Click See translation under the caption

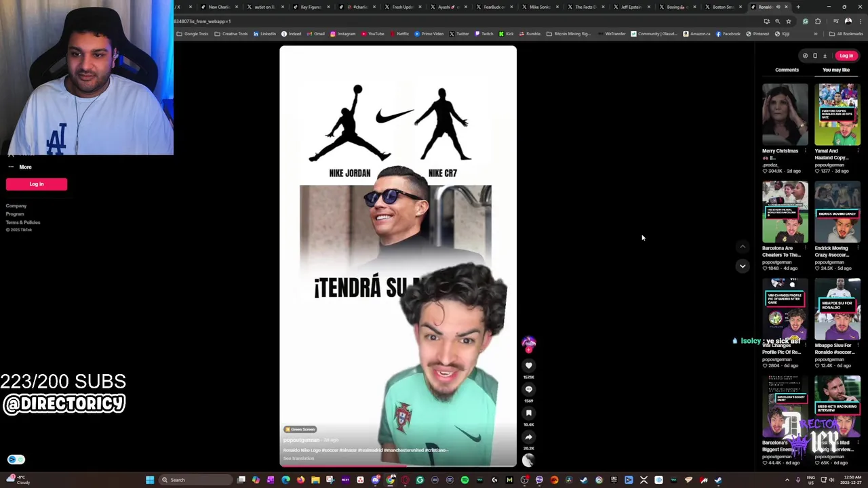tap(298, 458)
